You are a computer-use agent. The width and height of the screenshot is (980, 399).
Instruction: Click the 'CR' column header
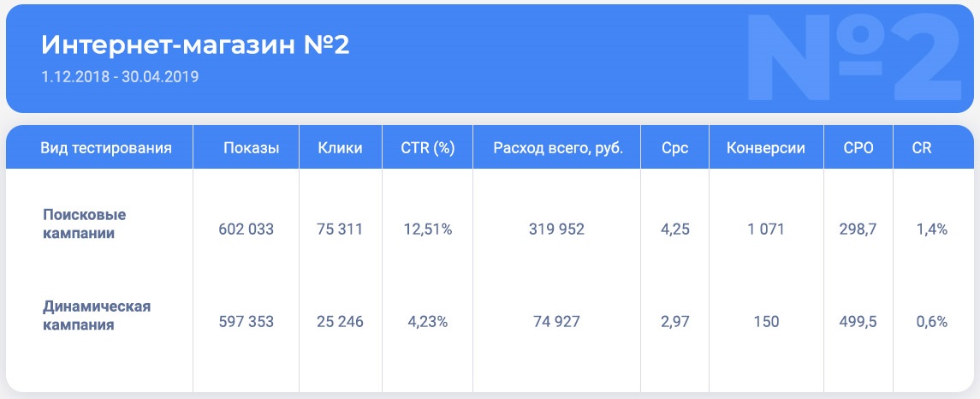tap(922, 147)
